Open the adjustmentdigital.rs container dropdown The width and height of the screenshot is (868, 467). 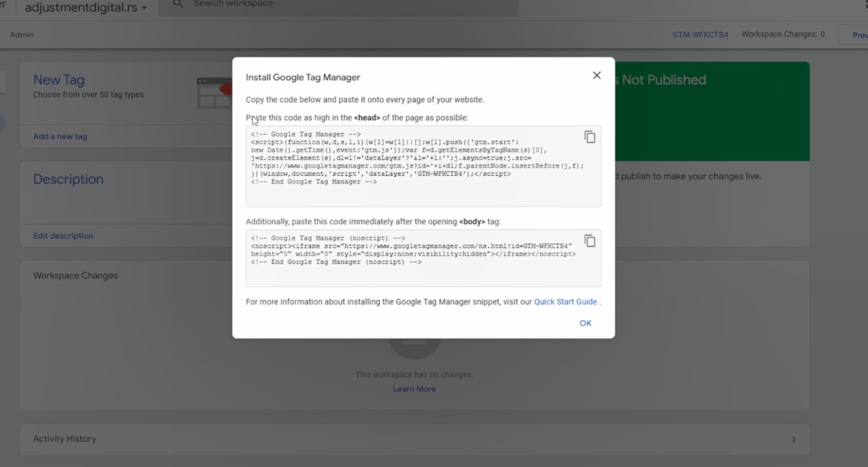pos(86,7)
